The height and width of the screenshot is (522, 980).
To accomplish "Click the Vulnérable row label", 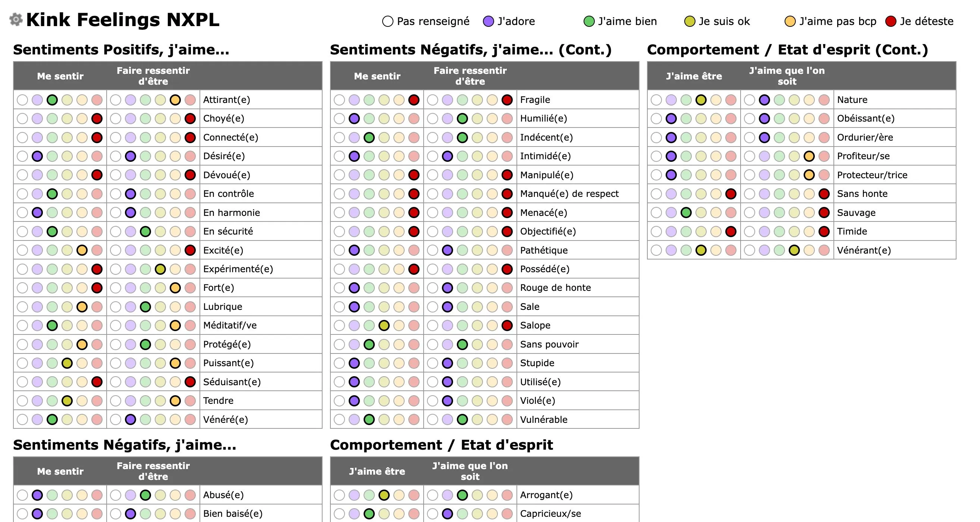I will click(x=544, y=420).
